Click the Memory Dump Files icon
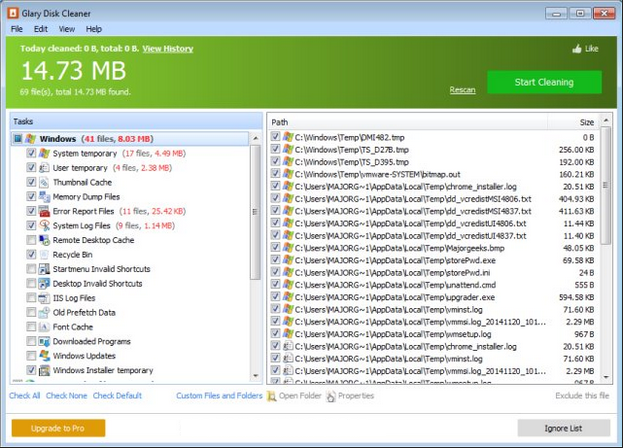This screenshot has width=623, height=448. click(44, 197)
